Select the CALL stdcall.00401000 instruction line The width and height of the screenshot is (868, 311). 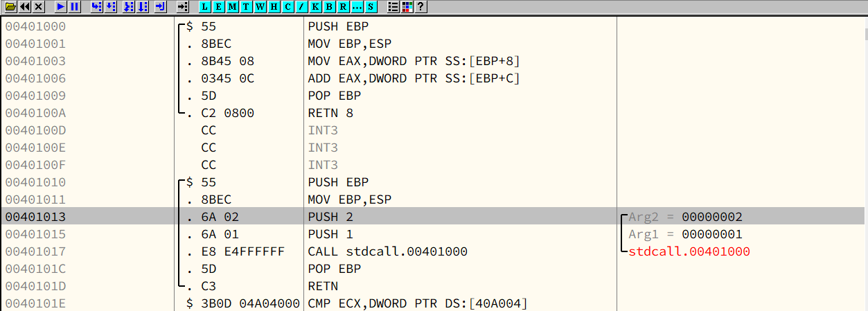point(387,251)
